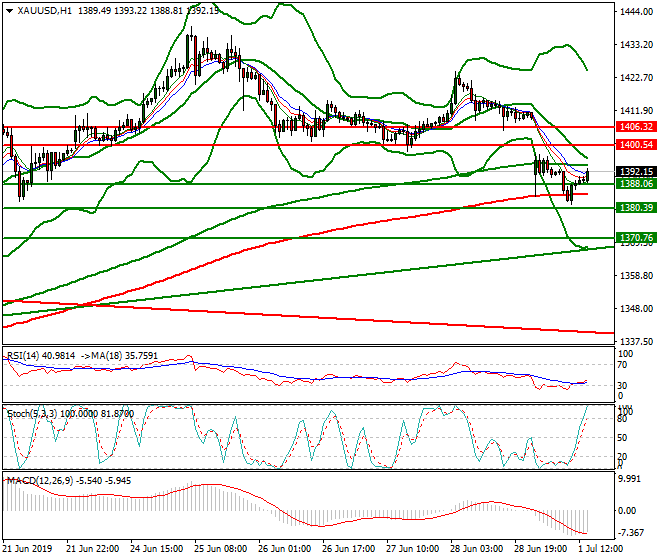Click the 1348.00 price axis value

636,309
